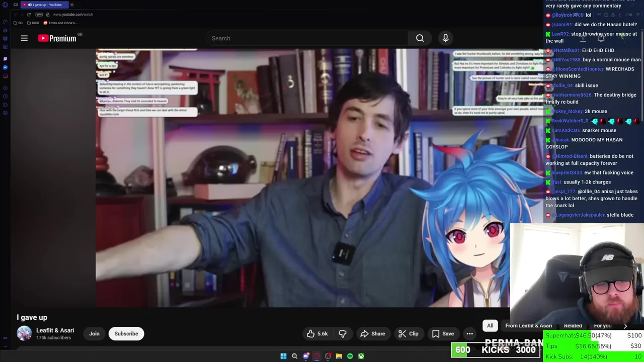Viewport: 644px width, 362px height.
Task: Open the Opera GX main menu icon
Action: click(5, 5)
